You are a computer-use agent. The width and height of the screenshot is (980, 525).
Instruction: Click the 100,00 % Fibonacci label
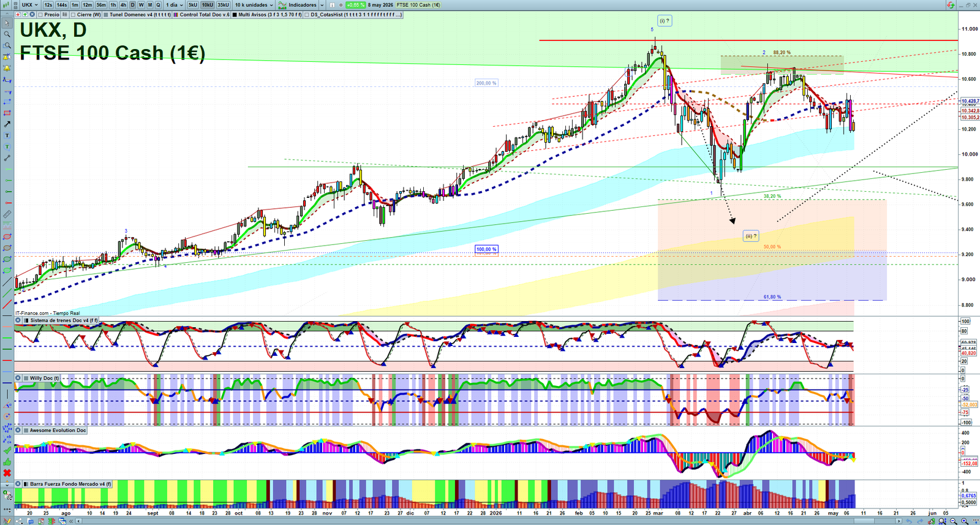pyautogui.click(x=486, y=249)
